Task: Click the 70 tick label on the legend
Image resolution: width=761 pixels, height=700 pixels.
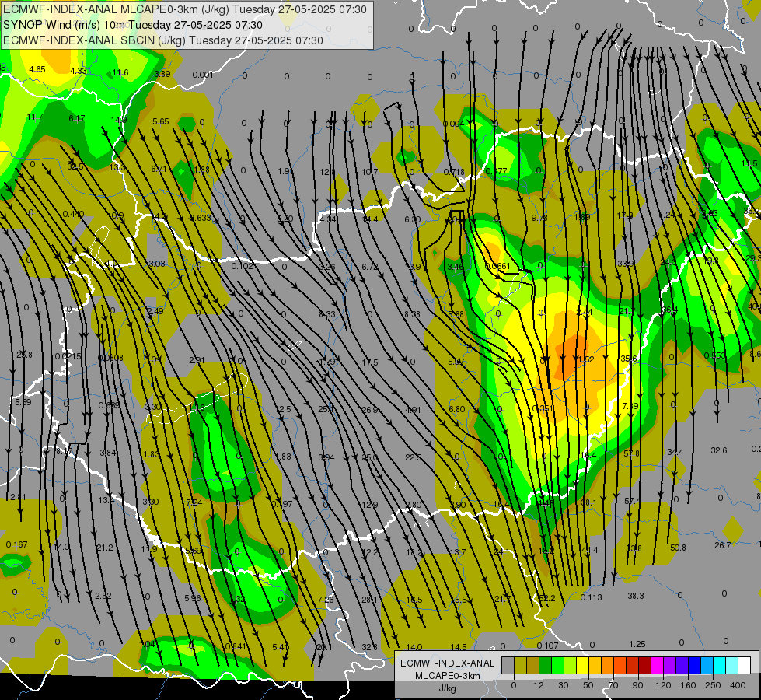Action: (x=613, y=685)
